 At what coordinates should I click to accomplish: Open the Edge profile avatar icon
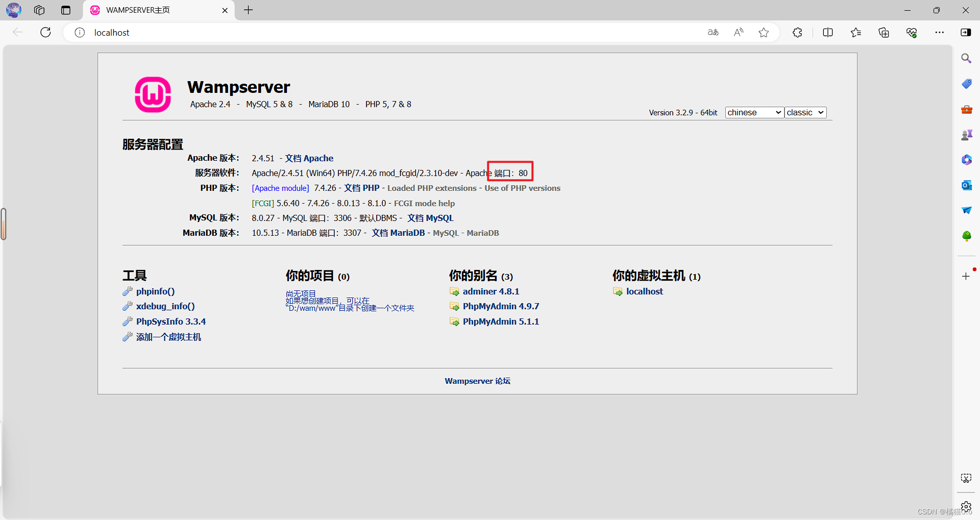pyautogui.click(x=14, y=10)
